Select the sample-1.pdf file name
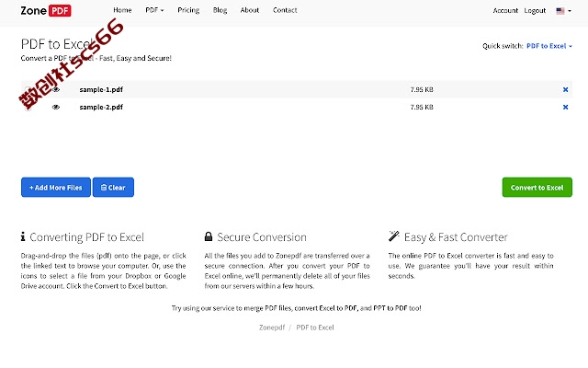The image size is (588, 368). coord(101,89)
